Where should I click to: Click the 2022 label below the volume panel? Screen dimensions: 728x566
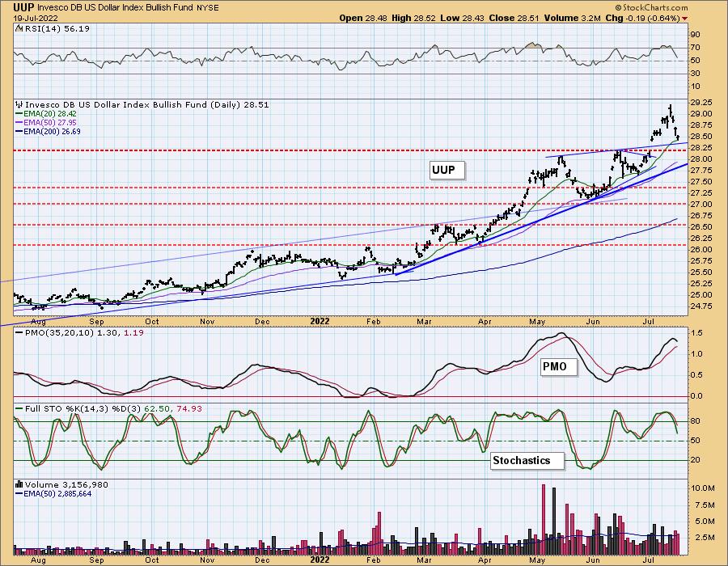[x=320, y=560]
